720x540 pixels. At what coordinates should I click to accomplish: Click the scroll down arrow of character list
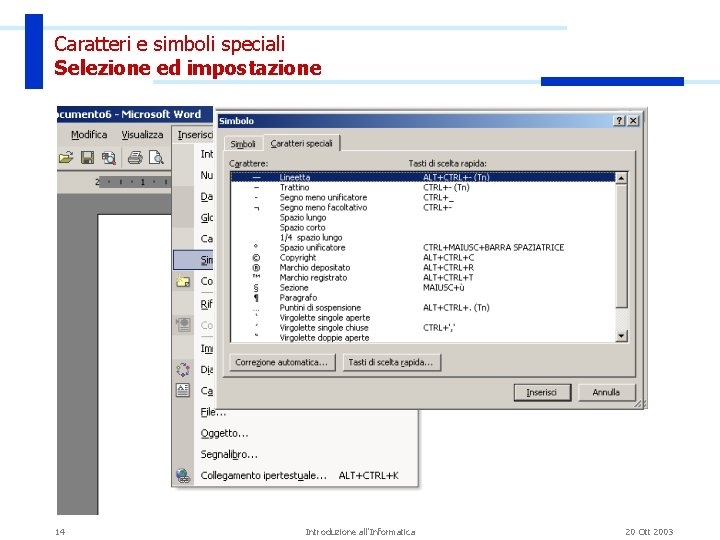621,336
